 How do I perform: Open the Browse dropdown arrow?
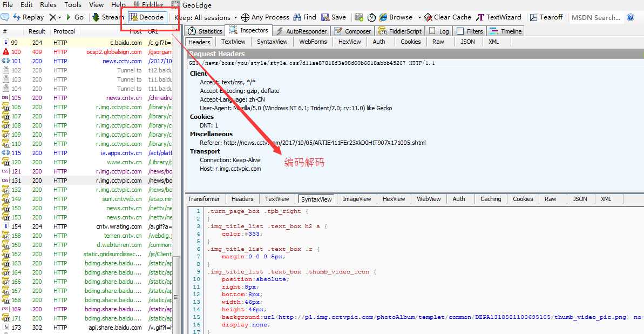point(419,18)
